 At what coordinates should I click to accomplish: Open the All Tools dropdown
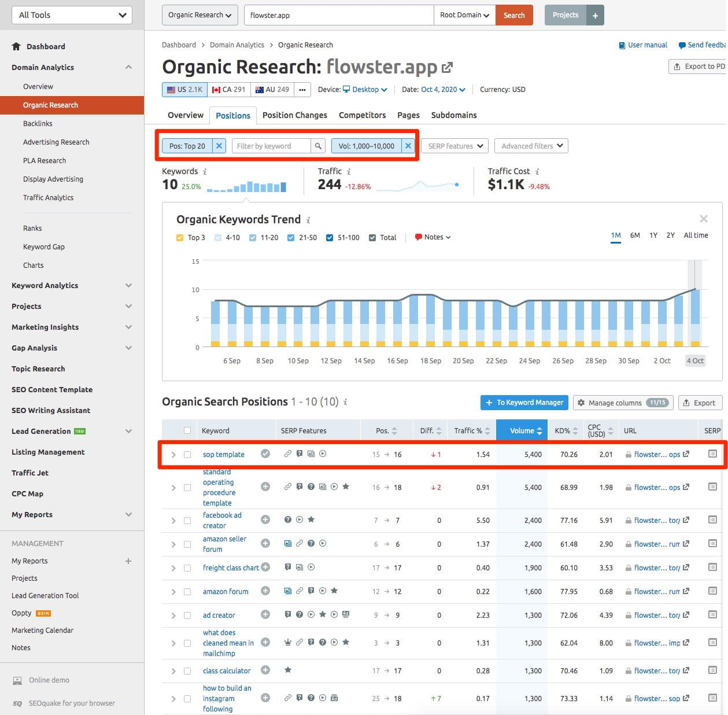click(72, 15)
